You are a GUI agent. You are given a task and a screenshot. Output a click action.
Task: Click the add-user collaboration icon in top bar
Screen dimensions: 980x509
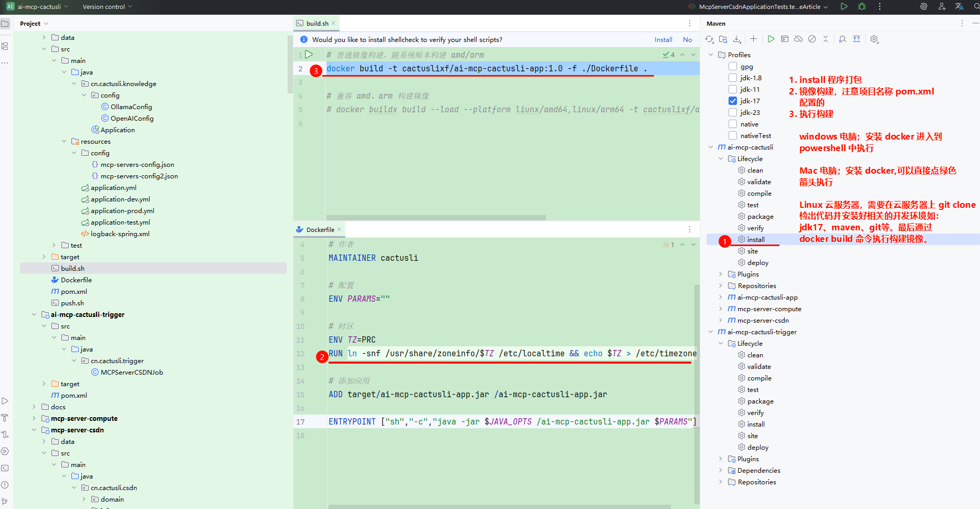tap(942, 7)
